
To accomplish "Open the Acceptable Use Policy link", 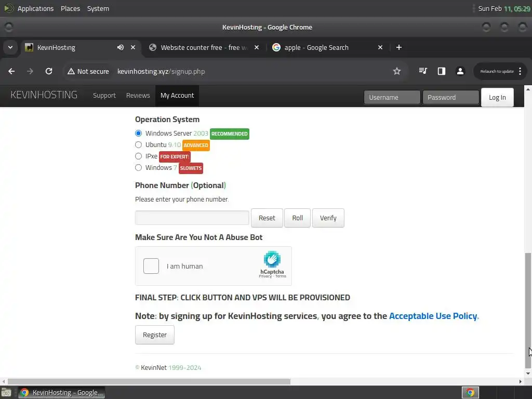I will tap(433, 316).
